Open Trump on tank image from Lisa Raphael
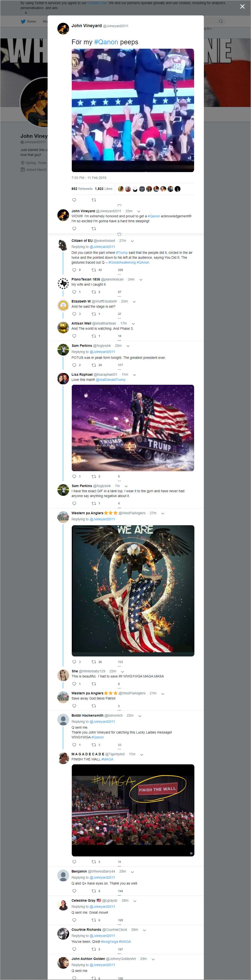This screenshot has height=980, width=251. pos(133,428)
